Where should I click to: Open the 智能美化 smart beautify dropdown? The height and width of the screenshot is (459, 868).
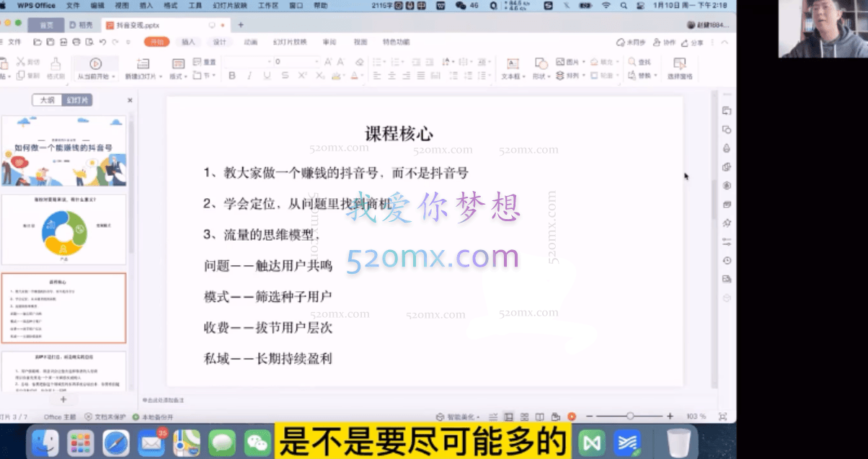[461, 416]
